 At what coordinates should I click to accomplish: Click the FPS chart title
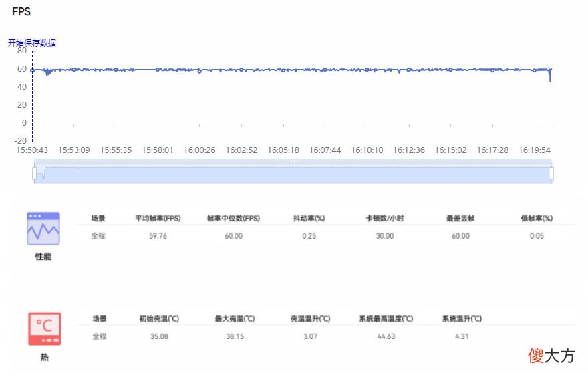pyautogui.click(x=21, y=11)
